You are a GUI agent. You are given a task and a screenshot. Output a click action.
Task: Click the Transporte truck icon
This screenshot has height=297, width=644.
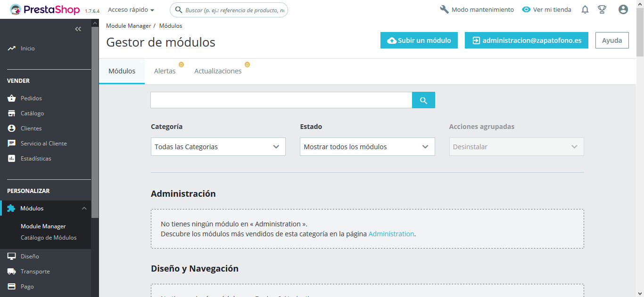coord(12,272)
